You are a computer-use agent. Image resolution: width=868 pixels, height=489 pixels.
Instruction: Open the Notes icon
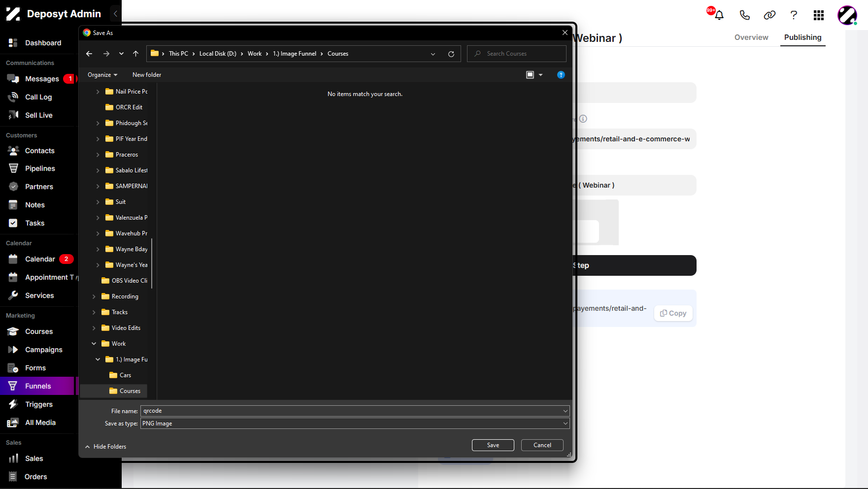click(x=13, y=205)
